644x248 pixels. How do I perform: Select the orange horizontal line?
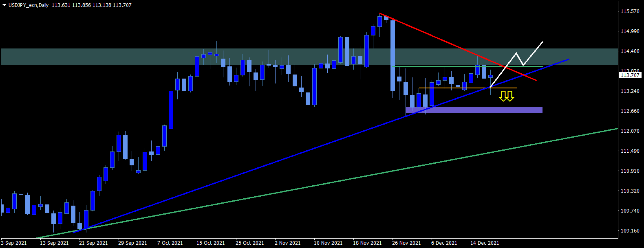coord(468,88)
